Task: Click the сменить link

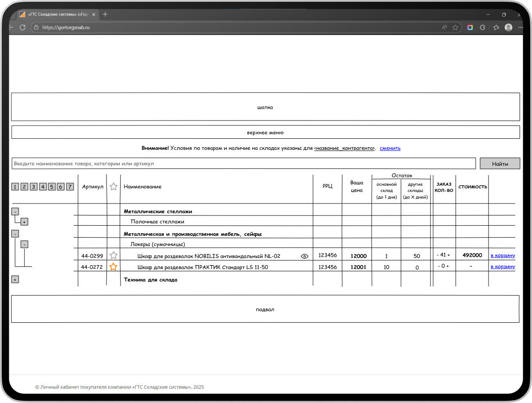Action: coord(390,148)
